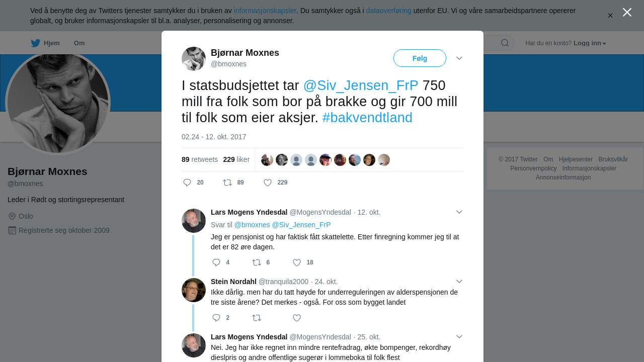Like Stein Nordahl's reply tweet
Viewport: 644px width, 362px height.
click(x=297, y=318)
